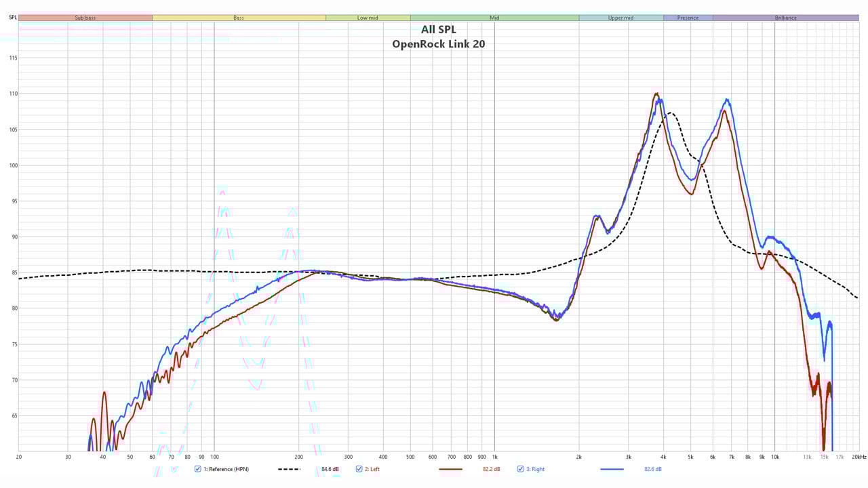Image resolution: width=868 pixels, height=488 pixels.
Task: Click the brown Left trace line sample
Action: click(x=450, y=469)
